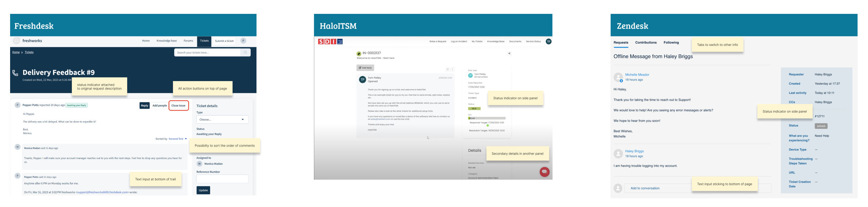Click the phone icon beside Delivery Feedback #9
The height and width of the screenshot is (207, 868).
(x=15, y=73)
